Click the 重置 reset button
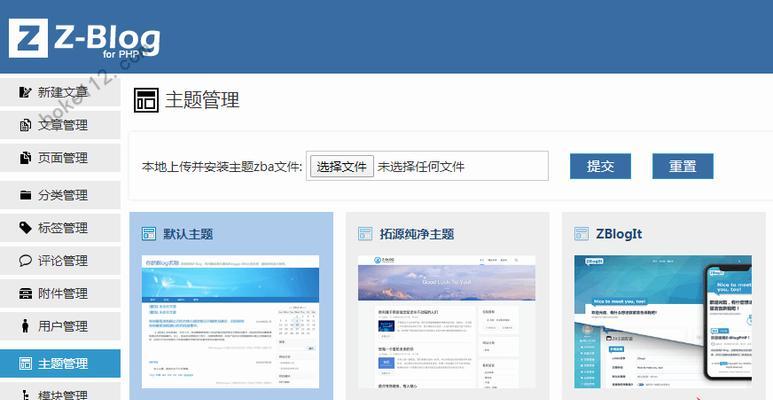773x400 pixels. click(x=683, y=166)
